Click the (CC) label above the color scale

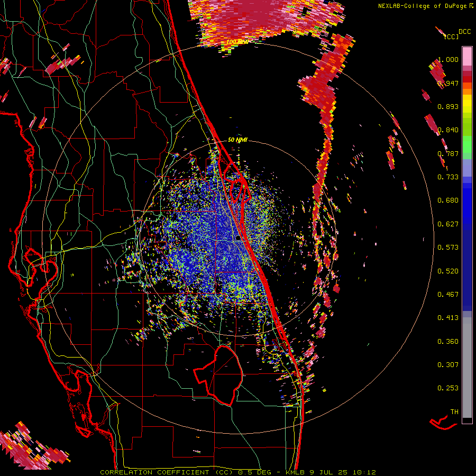451,36
